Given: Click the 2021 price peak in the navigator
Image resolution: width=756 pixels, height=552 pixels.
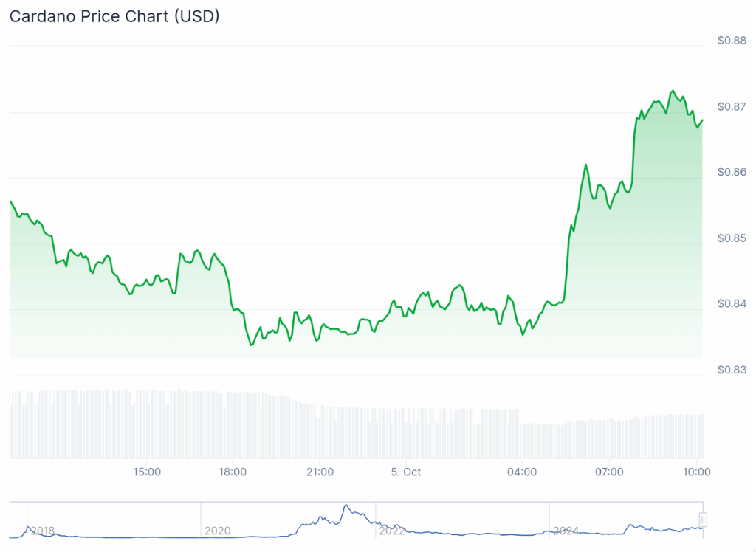Looking at the screenshot, I should point(345,506).
